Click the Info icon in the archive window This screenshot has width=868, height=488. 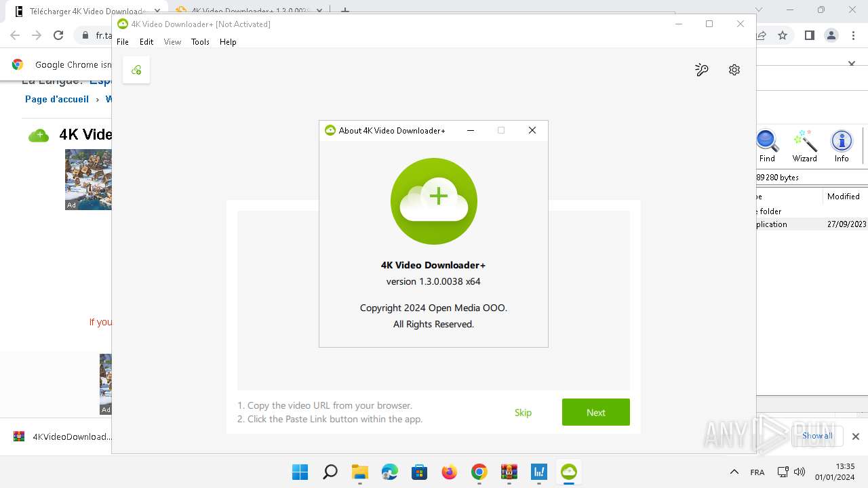pyautogui.click(x=842, y=146)
